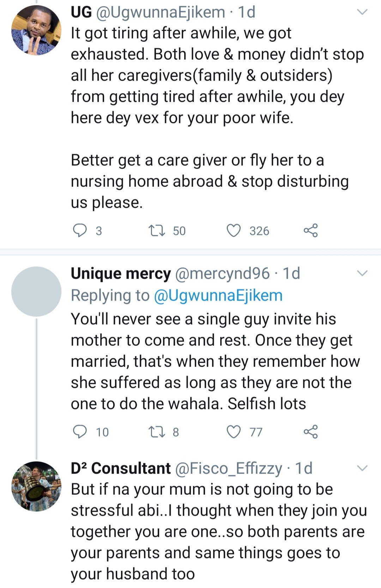Reply to Unique mercy's tweet
381x588 pixels.
(x=80, y=432)
